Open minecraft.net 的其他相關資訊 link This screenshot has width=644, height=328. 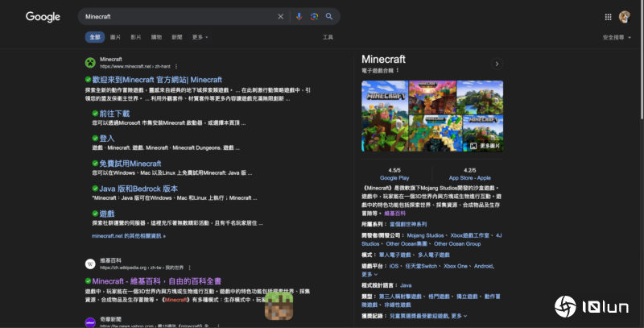point(129,236)
